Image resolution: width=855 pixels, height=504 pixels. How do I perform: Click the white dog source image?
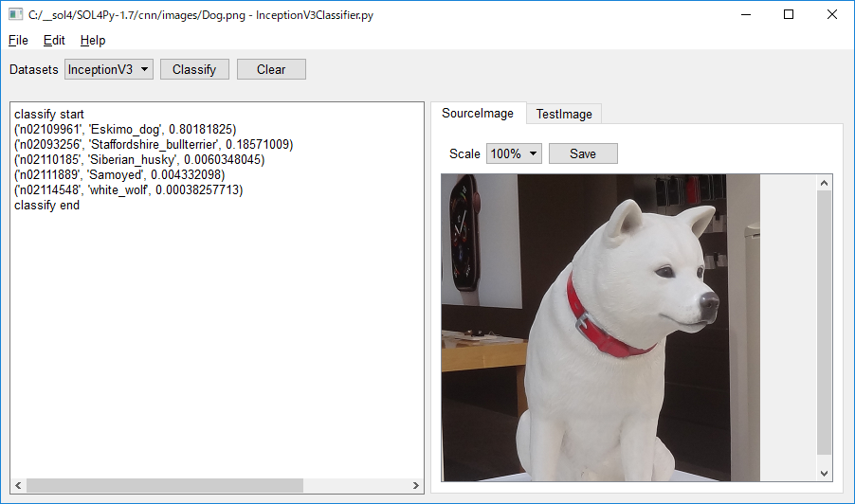(600, 328)
